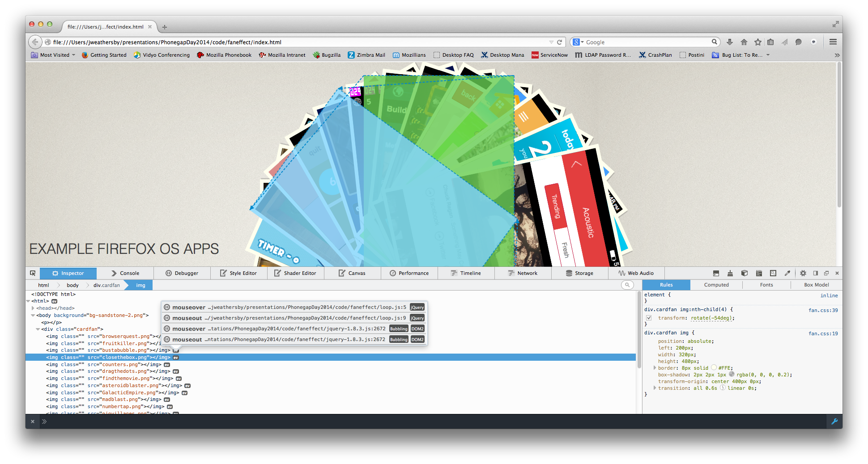Click the Firefox hamburger menu icon
This screenshot has width=868, height=464.
click(x=833, y=42)
